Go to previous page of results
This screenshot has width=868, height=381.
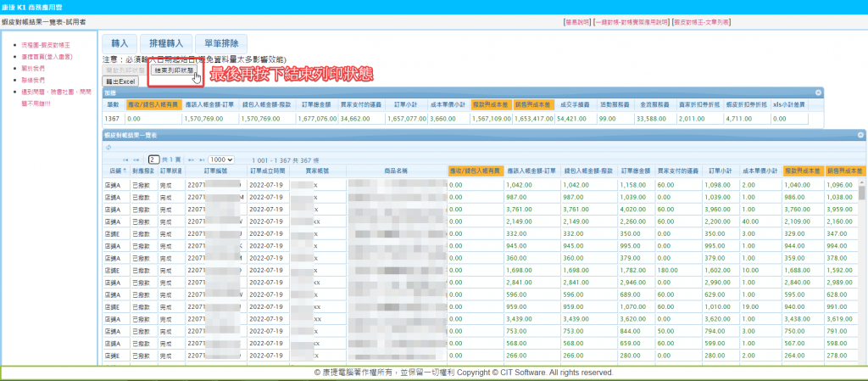pos(137,160)
